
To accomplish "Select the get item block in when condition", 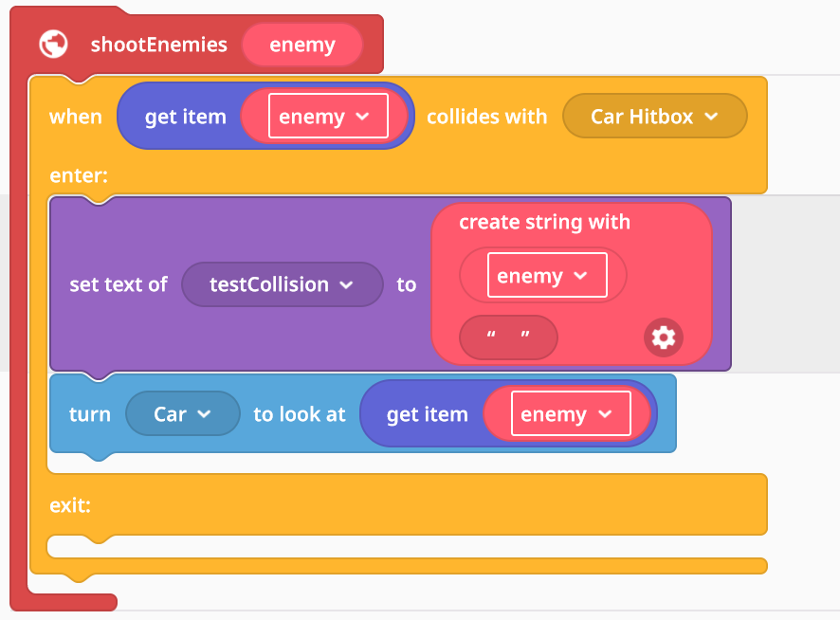I will pyautogui.click(x=186, y=117).
